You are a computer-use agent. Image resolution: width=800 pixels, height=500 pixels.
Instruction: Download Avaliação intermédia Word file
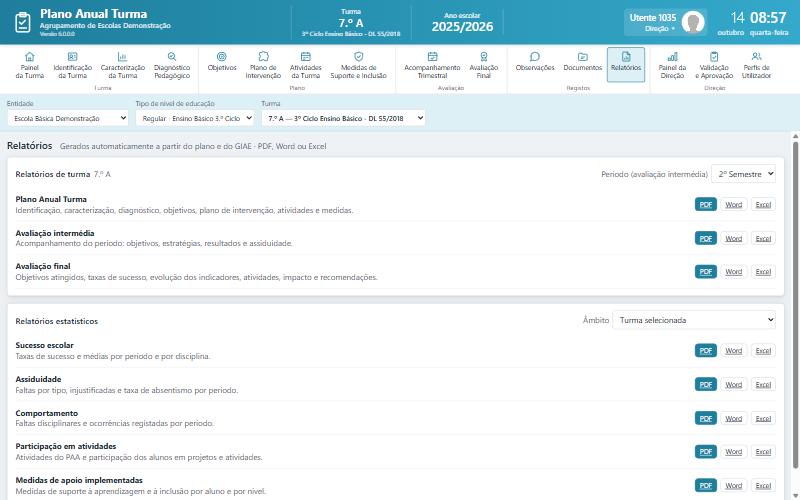coord(734,238)
